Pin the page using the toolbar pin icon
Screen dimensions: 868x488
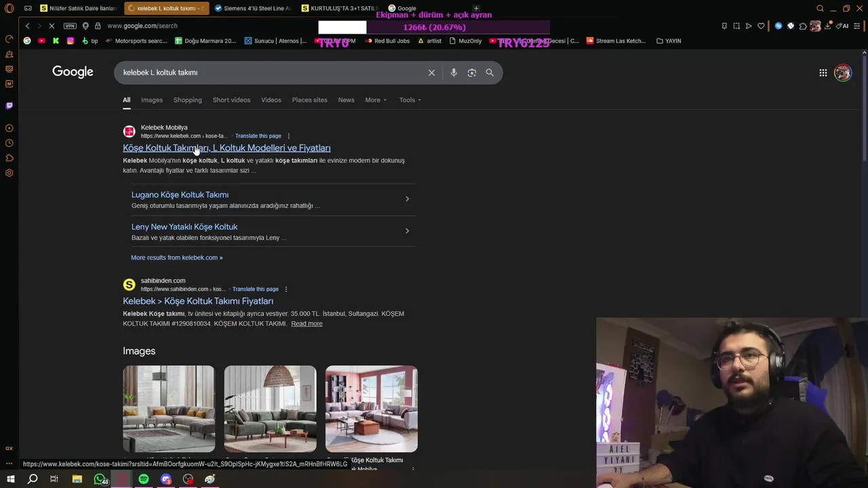pyautogui.click(x=724, y=26)
